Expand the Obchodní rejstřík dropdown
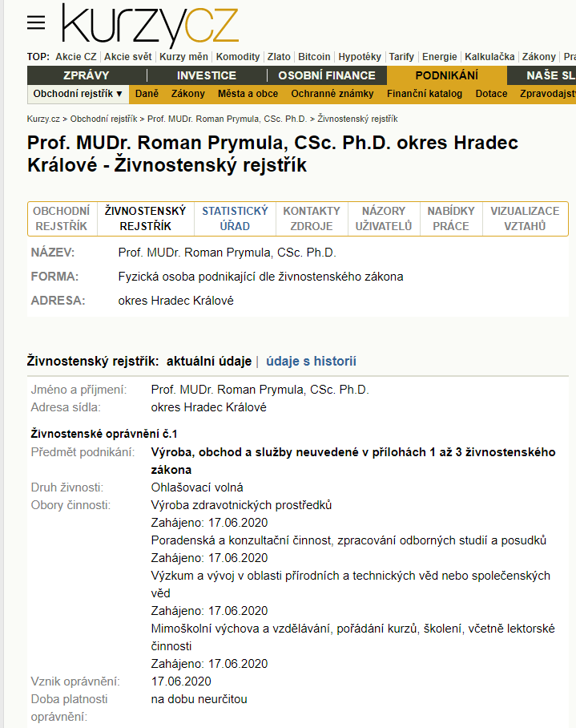 [x=78, y=94]
